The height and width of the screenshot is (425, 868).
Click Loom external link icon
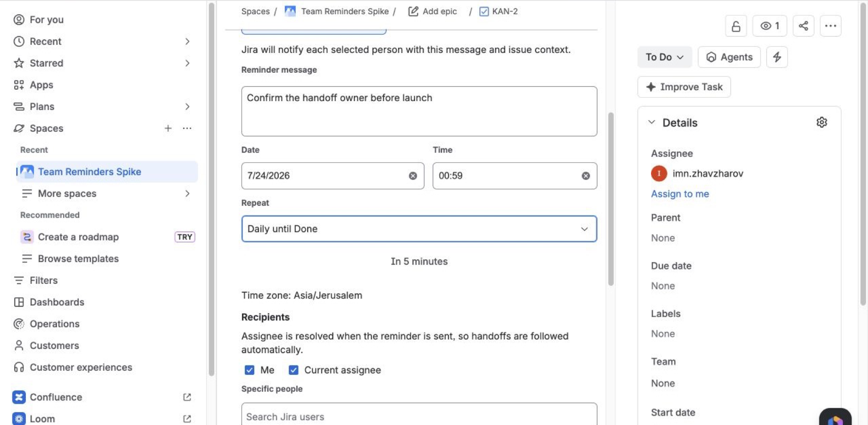pos(187,419)
